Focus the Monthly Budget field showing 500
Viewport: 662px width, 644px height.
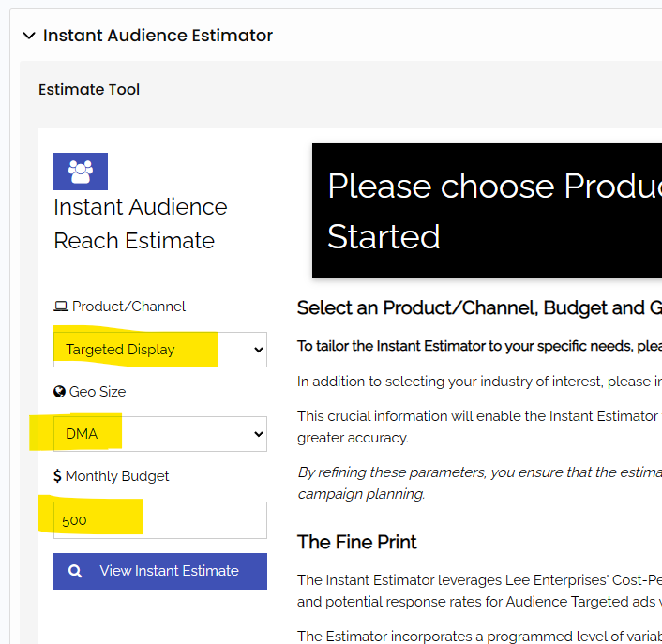159,520
